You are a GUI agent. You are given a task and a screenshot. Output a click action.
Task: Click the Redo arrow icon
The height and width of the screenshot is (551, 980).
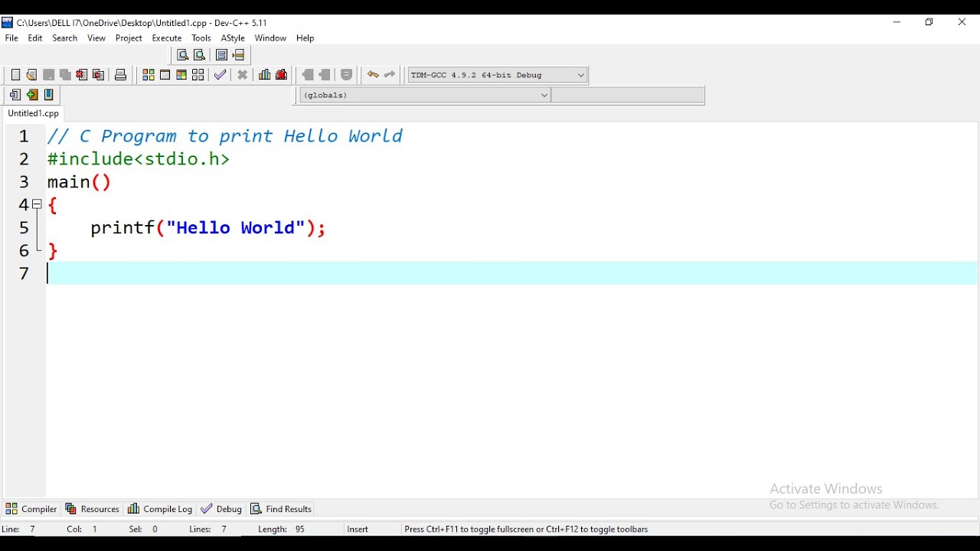point(390,75)
